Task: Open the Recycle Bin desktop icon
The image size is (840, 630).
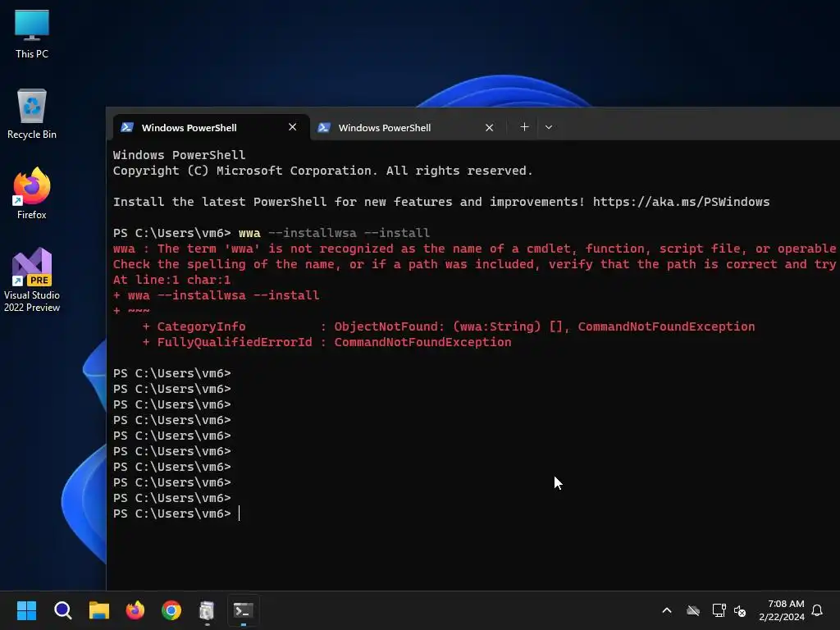Action: pyautogui.click(x=32, y=114)
